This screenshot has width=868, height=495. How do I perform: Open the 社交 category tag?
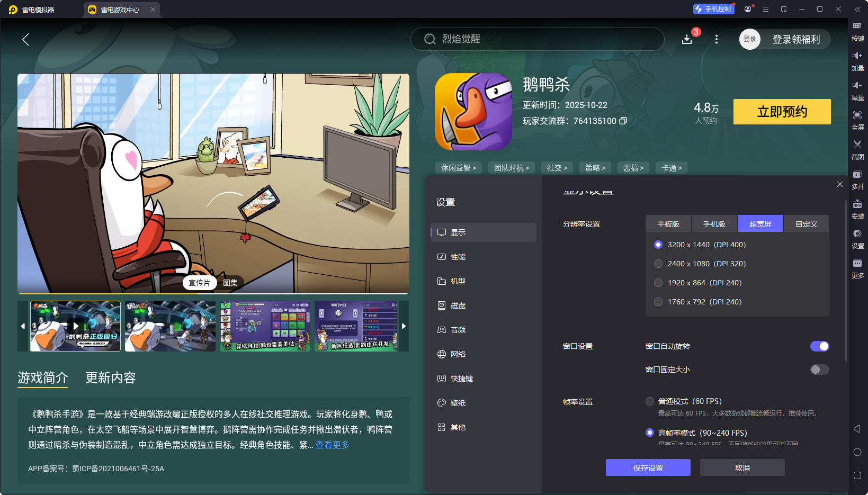coord(557,168)
